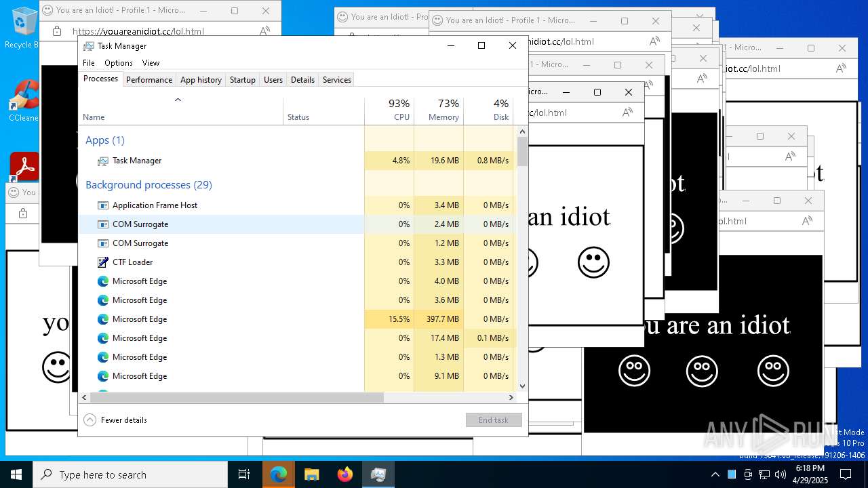The width and height of the screenshot is (868, 488).
Task: Select the highlighted COM Surrogate row
Action: click(x=297, y=224)
